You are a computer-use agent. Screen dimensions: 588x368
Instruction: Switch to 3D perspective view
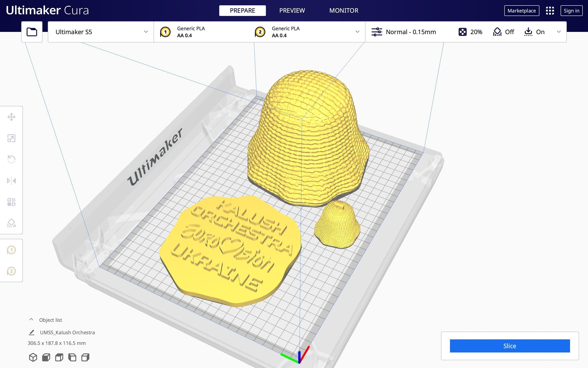(x=33, y=357)
